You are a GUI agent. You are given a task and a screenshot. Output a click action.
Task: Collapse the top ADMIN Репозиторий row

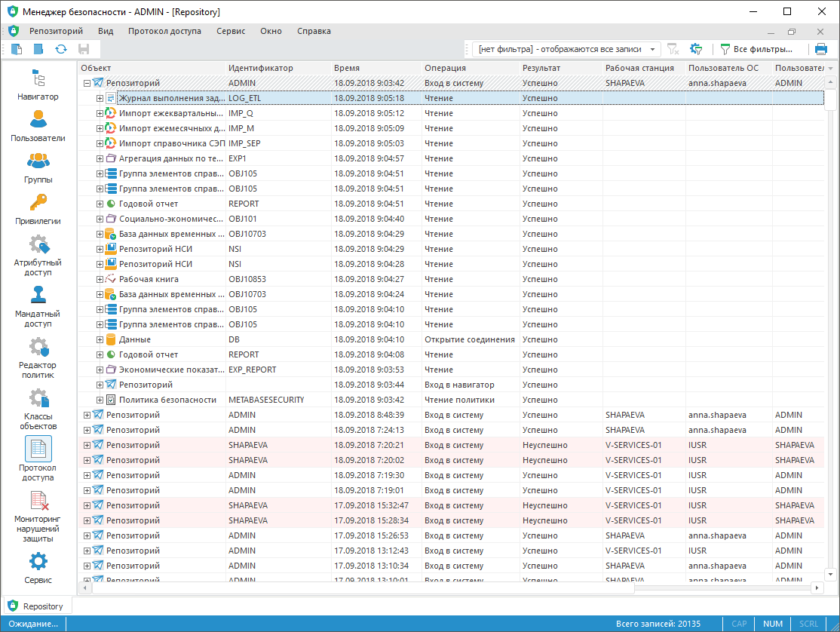point(87,84)
